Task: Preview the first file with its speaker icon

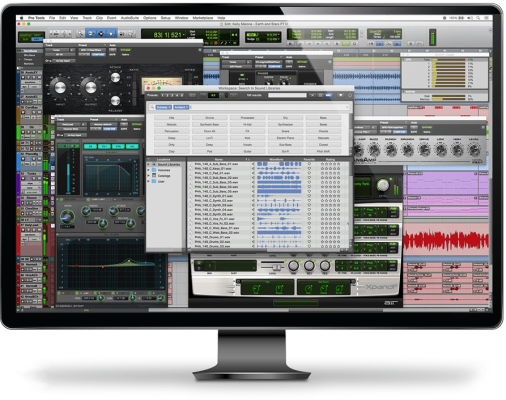Action: (253, 164)
